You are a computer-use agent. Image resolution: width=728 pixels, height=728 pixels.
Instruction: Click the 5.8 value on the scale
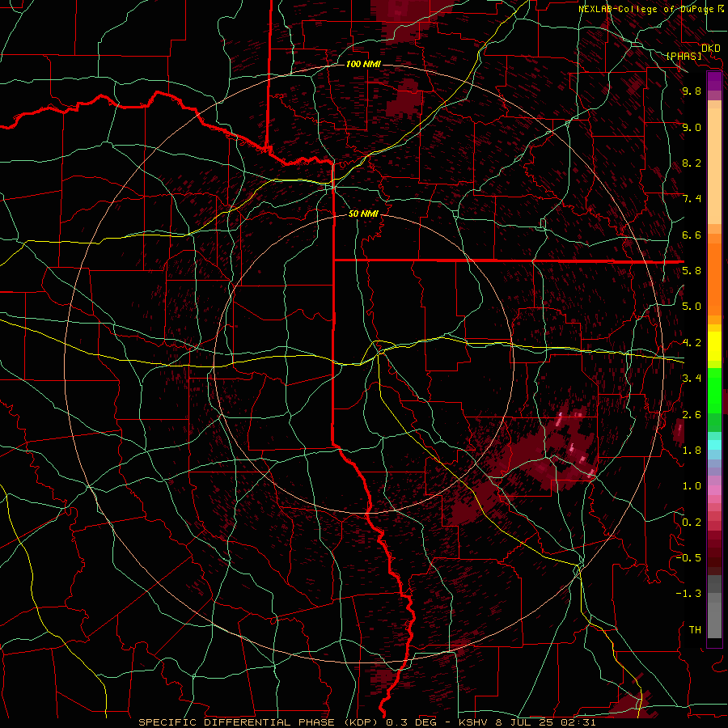point(692,271)
